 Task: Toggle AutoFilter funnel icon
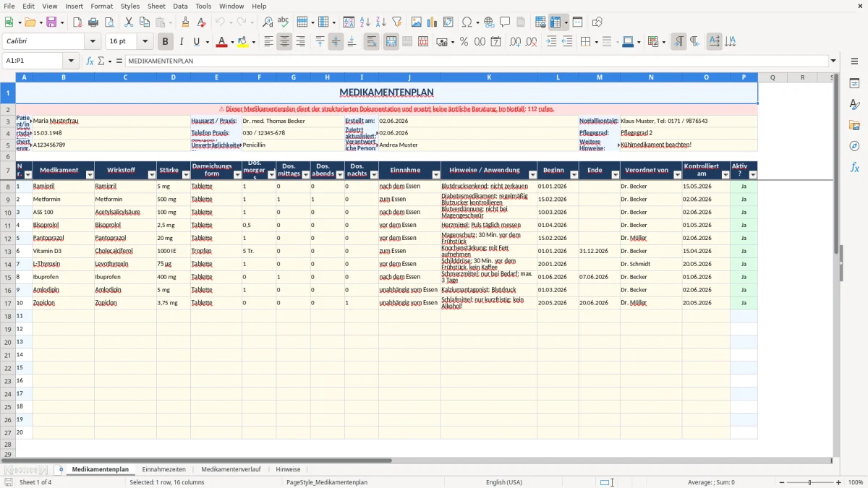(397, 22)
